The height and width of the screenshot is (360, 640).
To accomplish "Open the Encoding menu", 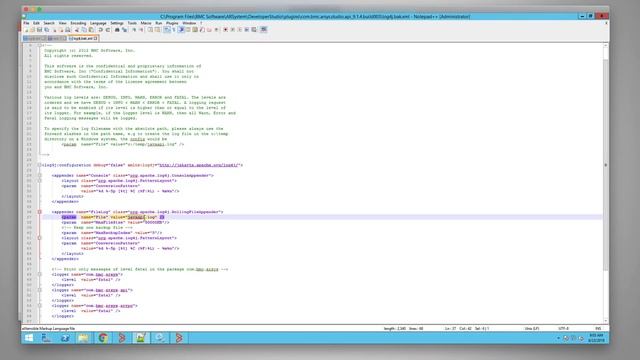I will coord(78,23).
